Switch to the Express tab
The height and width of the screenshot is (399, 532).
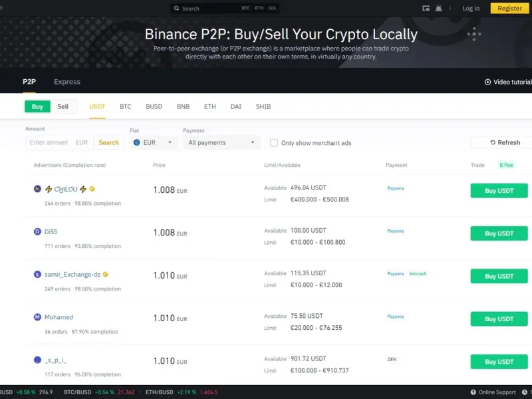tap(67, 82)
